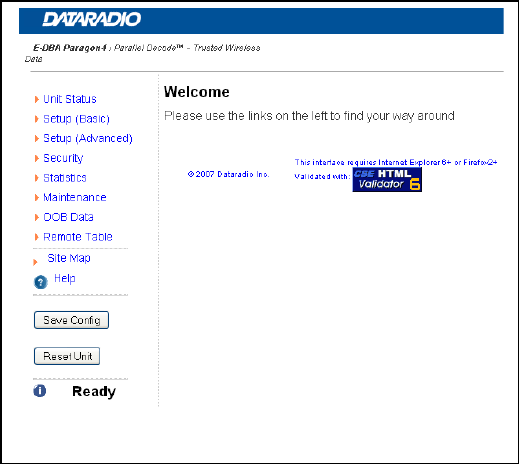Expand the Setup (Basic) menu section
Screen dimensions: 519x464
pyautogui.click(x=76, y=119)
